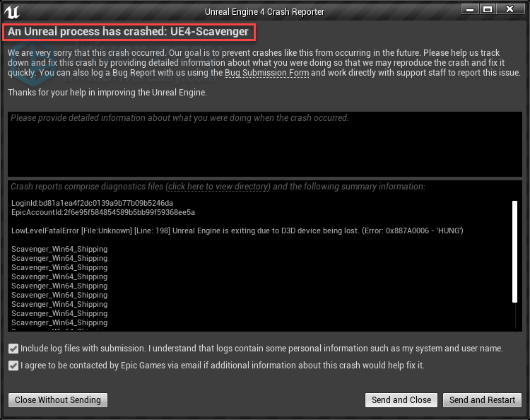This screenshot has height=420, width=530.
Task: Toggle the agree to be contacted checkbox
Action: (x=13, y=366)
